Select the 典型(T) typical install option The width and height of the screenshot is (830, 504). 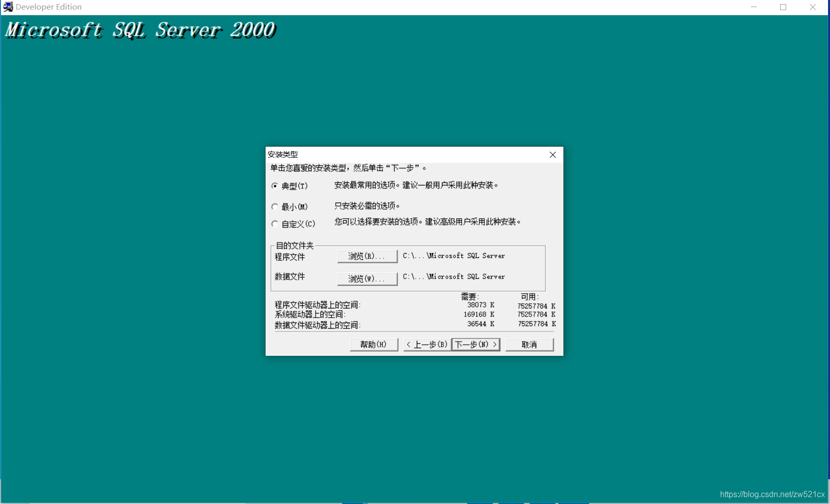tap(290, 186)
